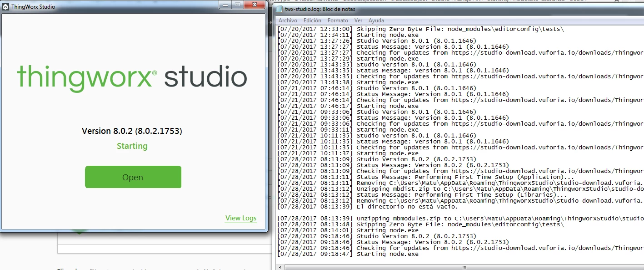644x270 pixels.
Task: Open the View Logs link
Action: 241,218
